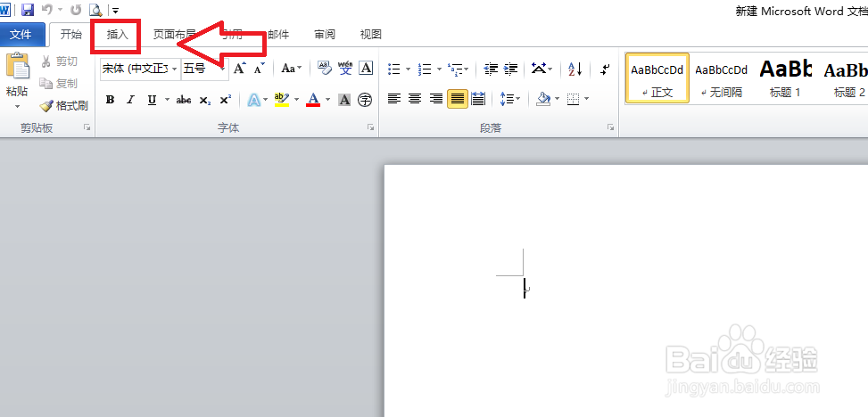The width and height of the screenshot is (868, 417).
Task: Click the Asian Layout icon
Action: (x=538, y=69)
